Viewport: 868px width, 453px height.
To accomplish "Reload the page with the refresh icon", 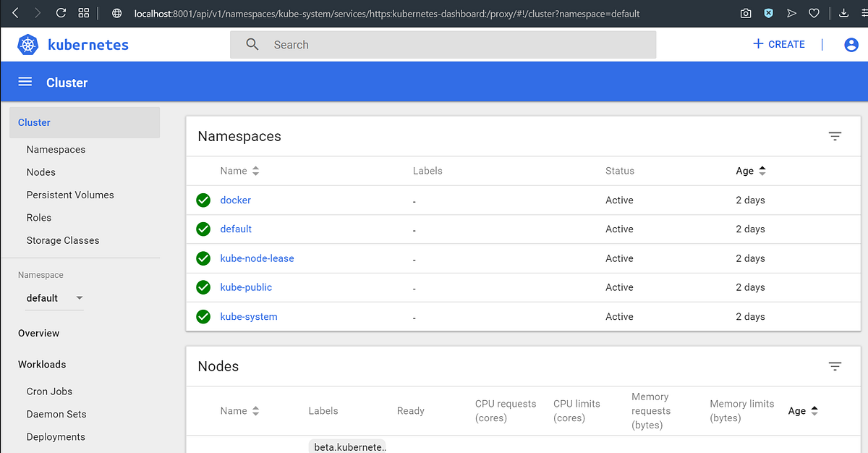I will click(61, 12).
